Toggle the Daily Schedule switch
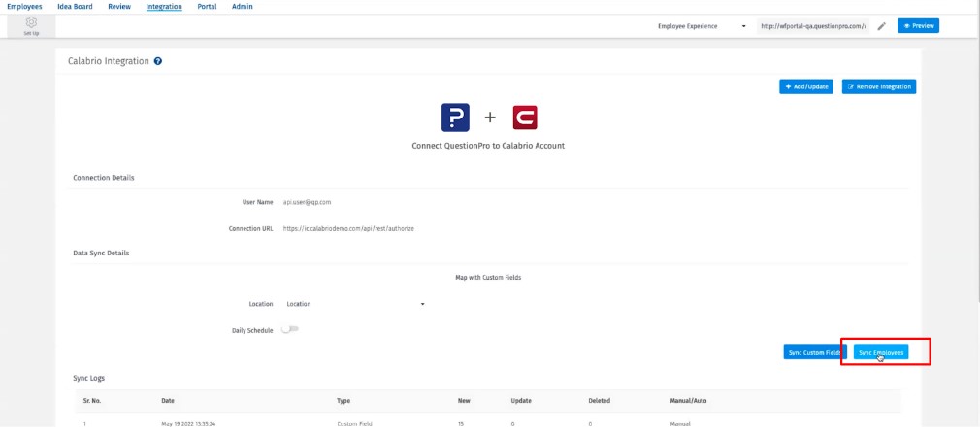The height and width of the screenshot is (440, 980). pyautogui.click(x=289, y=330)
